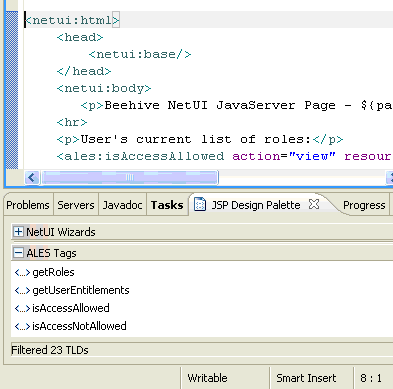Viewport: 393px width, 389px height.
Task: Click the 8 : 1 cursor position
Action: tap(371, 378)
